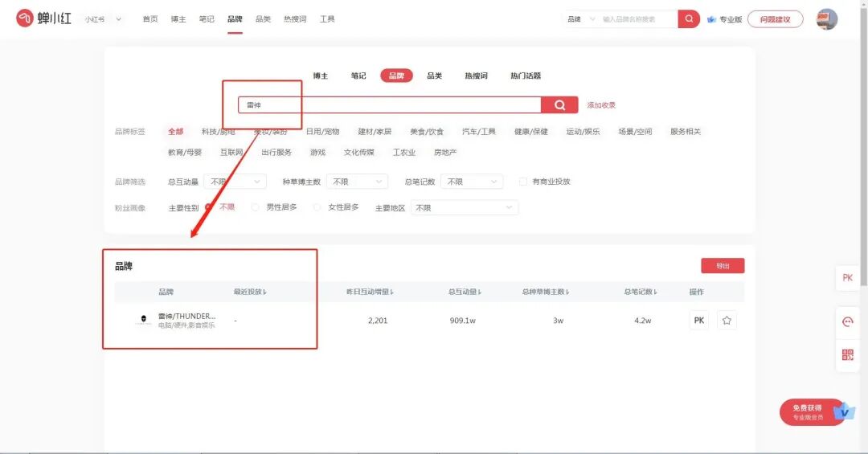Open the customer service chat icon on the right edge
The image size is (868, 454).
[x=848, y=321]
